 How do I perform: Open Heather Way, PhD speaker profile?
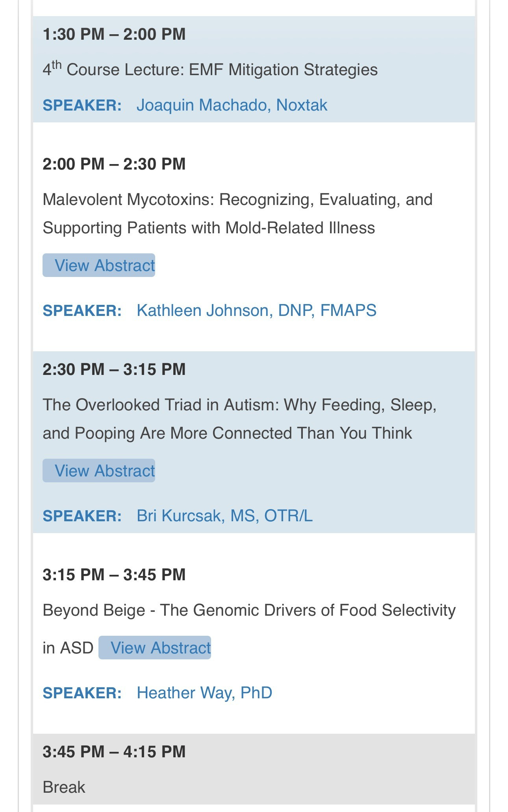(x=204, y=693)
